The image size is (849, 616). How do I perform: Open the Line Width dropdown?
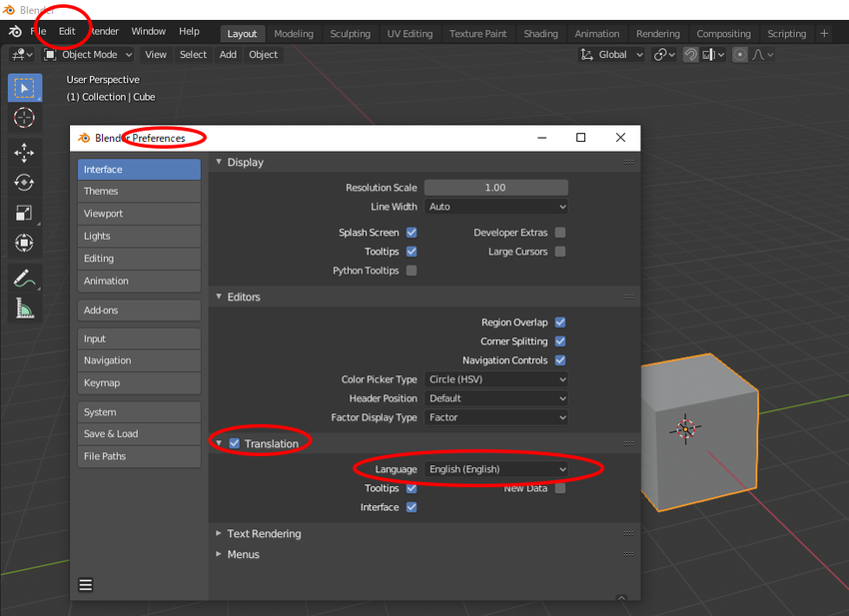[x=496, y=207]
